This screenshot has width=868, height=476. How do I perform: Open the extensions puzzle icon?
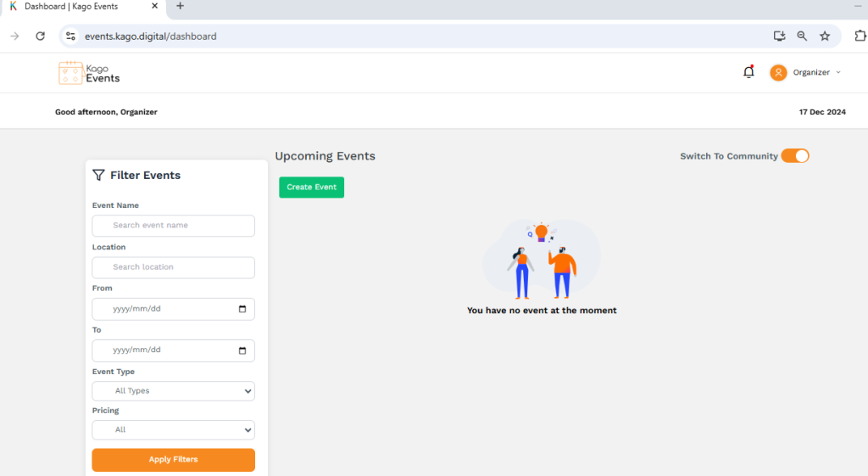click(x=861, y=36)
